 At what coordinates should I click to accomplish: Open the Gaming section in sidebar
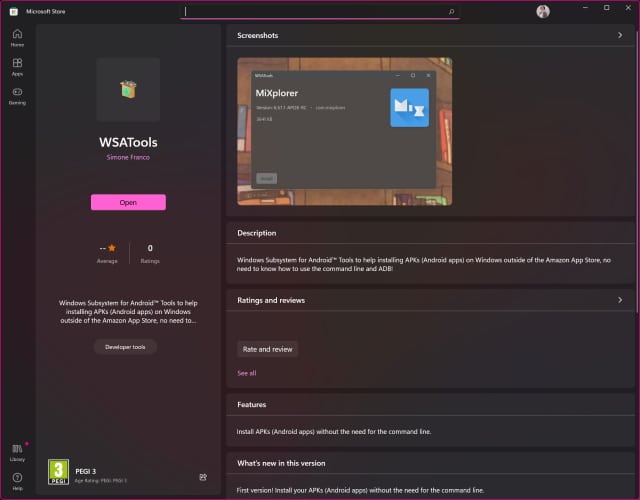click(17, 96)
